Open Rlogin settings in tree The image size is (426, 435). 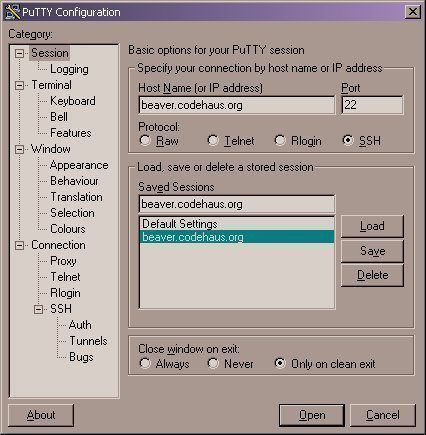coord(65,293)
